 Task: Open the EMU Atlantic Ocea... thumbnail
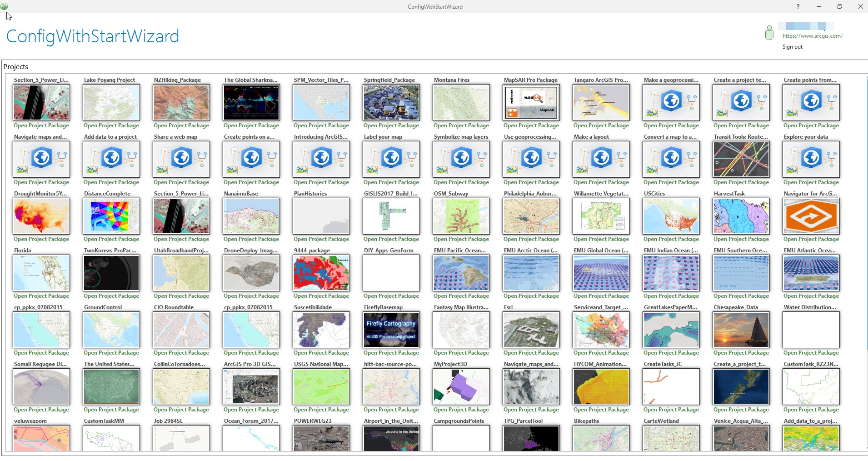811,273
